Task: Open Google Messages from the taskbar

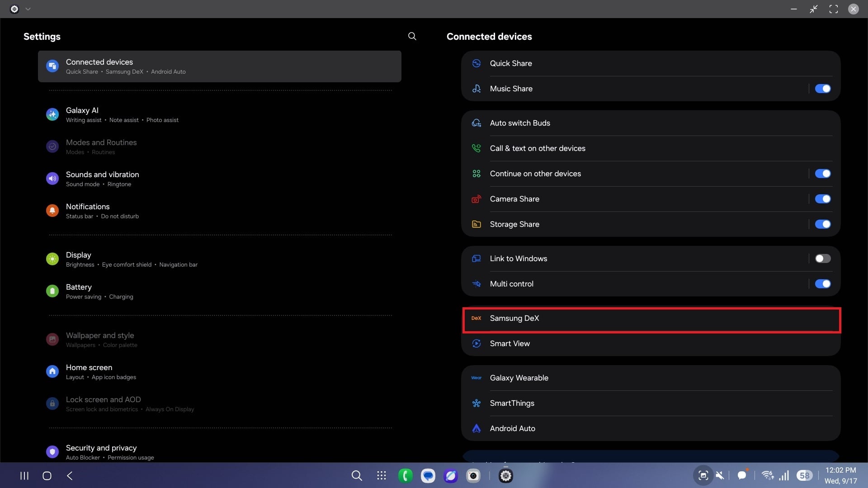Action: coord(428,475)
